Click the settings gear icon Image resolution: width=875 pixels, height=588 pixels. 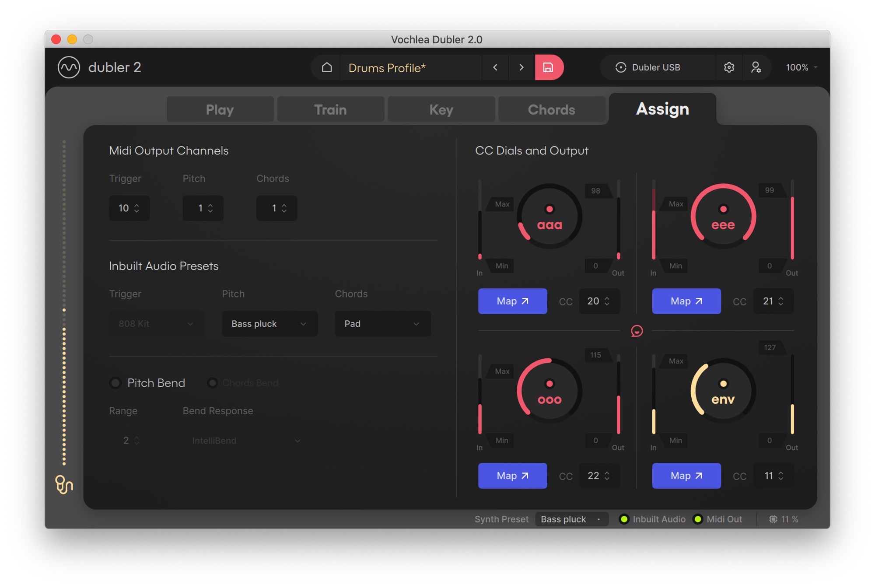729,67
